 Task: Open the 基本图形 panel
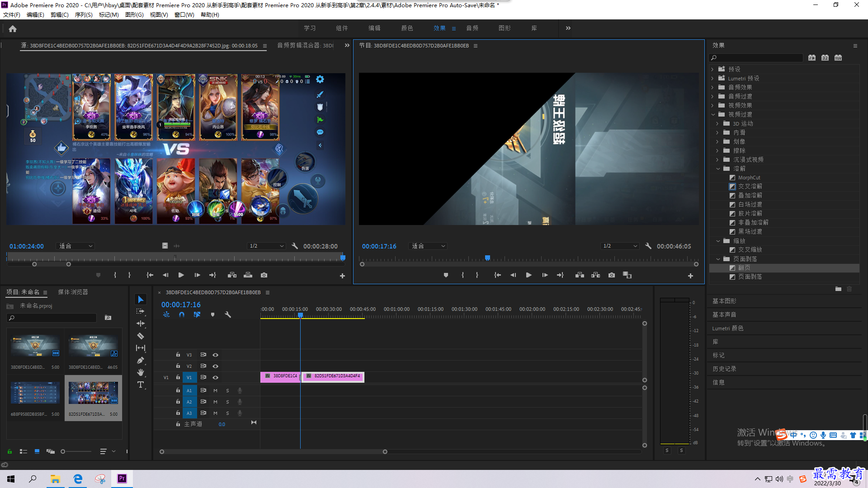(724, 301)
